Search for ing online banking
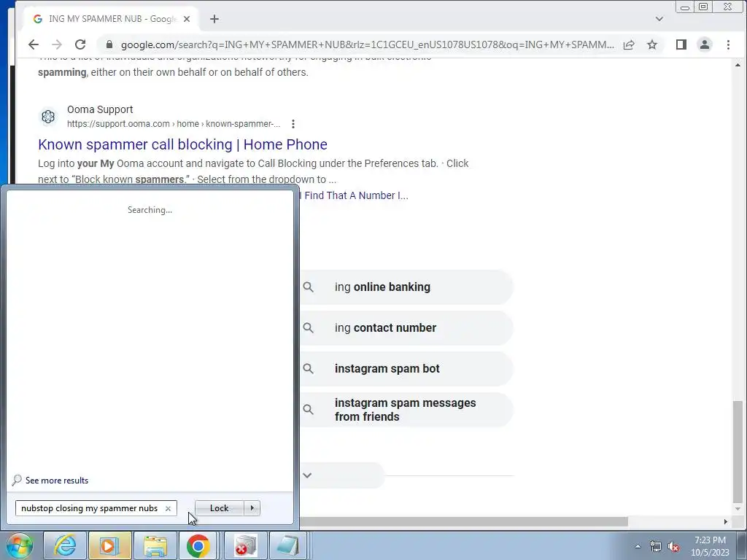The width and height of the screenshot is (747, 560). 406,287
